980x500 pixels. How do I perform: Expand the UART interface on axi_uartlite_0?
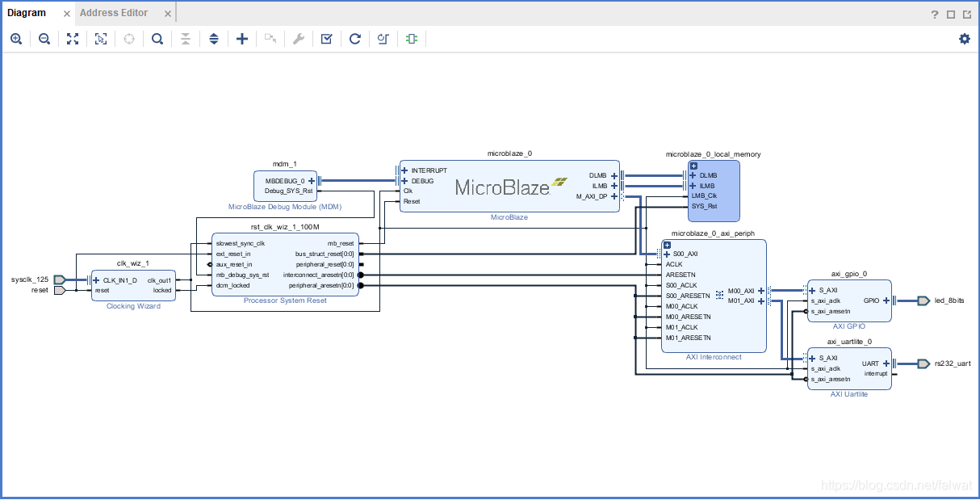[x=886, y=363]
